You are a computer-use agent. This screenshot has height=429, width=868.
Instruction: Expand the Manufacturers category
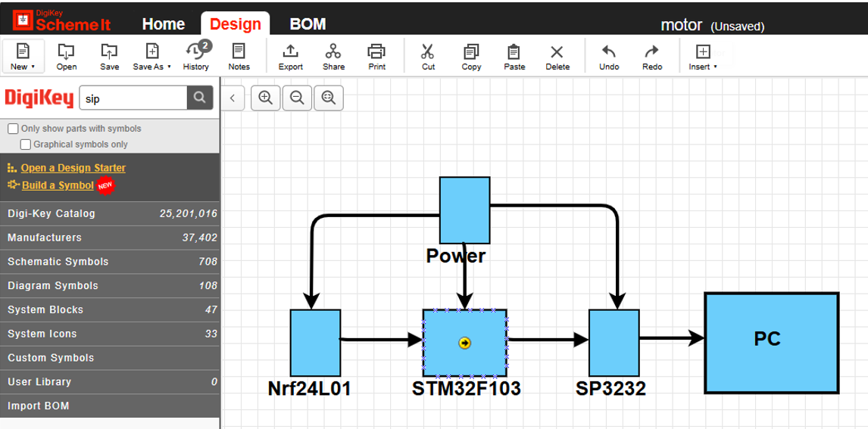pos(110,238)
